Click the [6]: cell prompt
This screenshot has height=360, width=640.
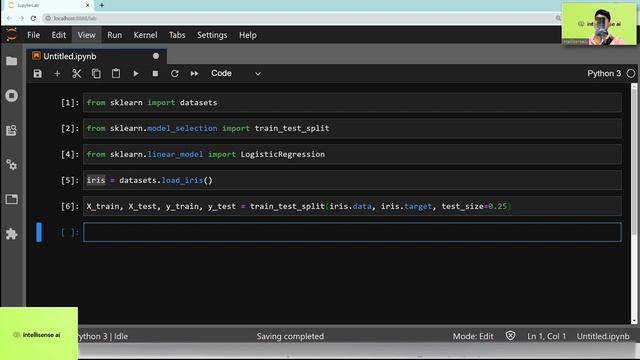[x=70, y=206]
